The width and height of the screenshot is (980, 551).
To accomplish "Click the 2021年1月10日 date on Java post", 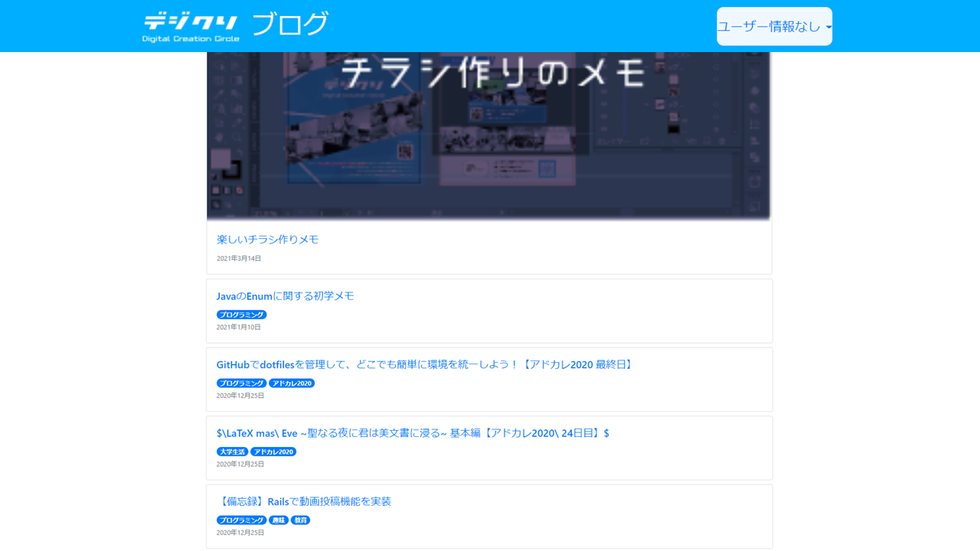I will pos(239,328).
